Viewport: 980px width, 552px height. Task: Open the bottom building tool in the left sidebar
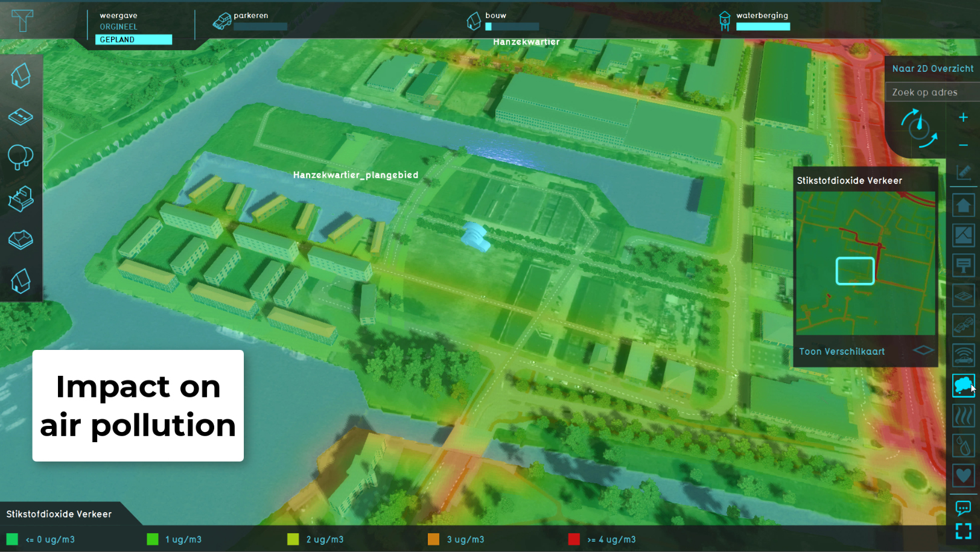21,281
